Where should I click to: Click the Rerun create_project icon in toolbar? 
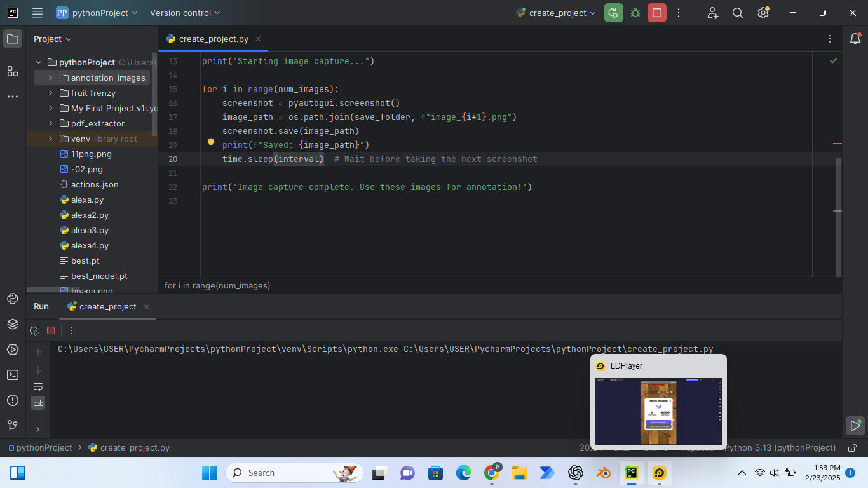click(x=613, y=13)
